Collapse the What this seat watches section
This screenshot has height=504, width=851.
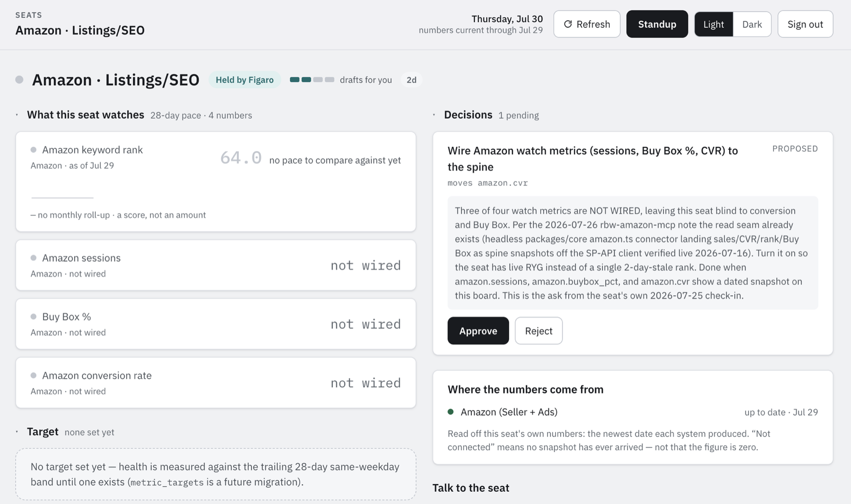coord(17,115)
